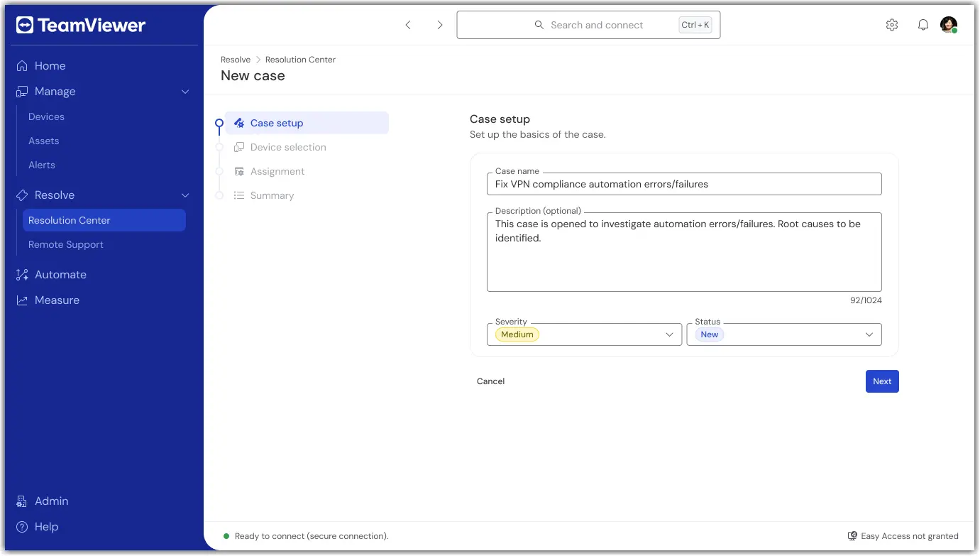Click the search magnifier icon
Viewport: 980px width, 556px height.
point(539,25)
